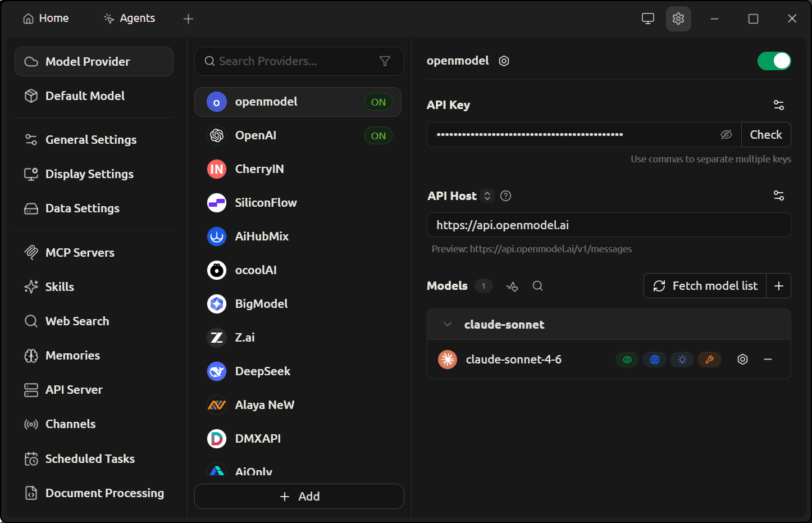This screenshot has width=812, height=523.
Task: Open settings for claude-sonnet-4-6 model
Action: 742,360
